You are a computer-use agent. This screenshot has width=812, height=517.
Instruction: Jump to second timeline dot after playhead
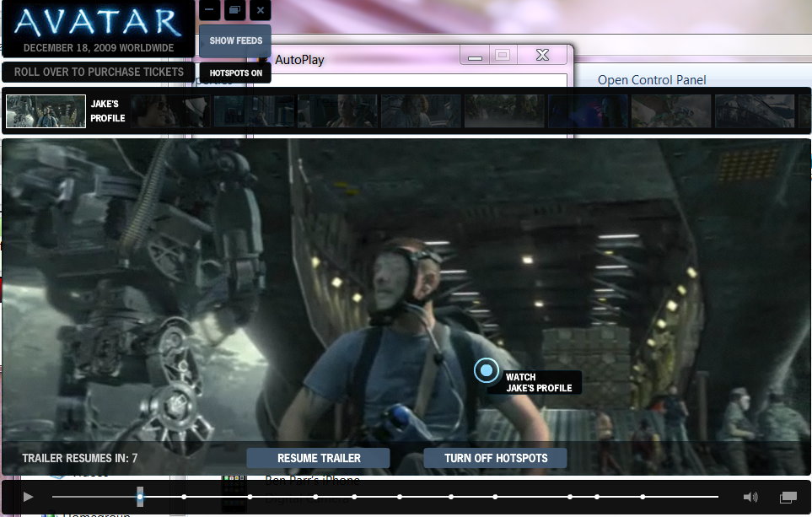click(x=250, y=497)
